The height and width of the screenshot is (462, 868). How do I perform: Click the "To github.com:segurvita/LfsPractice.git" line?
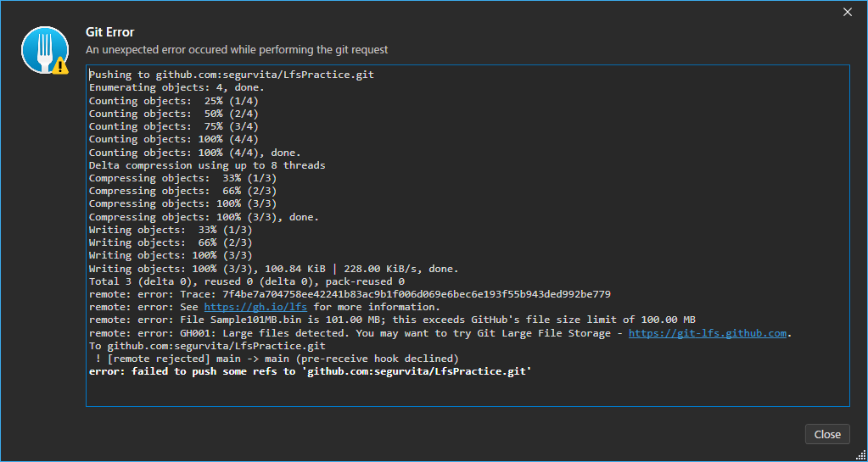pyautogui.click(x=207, y=346)
